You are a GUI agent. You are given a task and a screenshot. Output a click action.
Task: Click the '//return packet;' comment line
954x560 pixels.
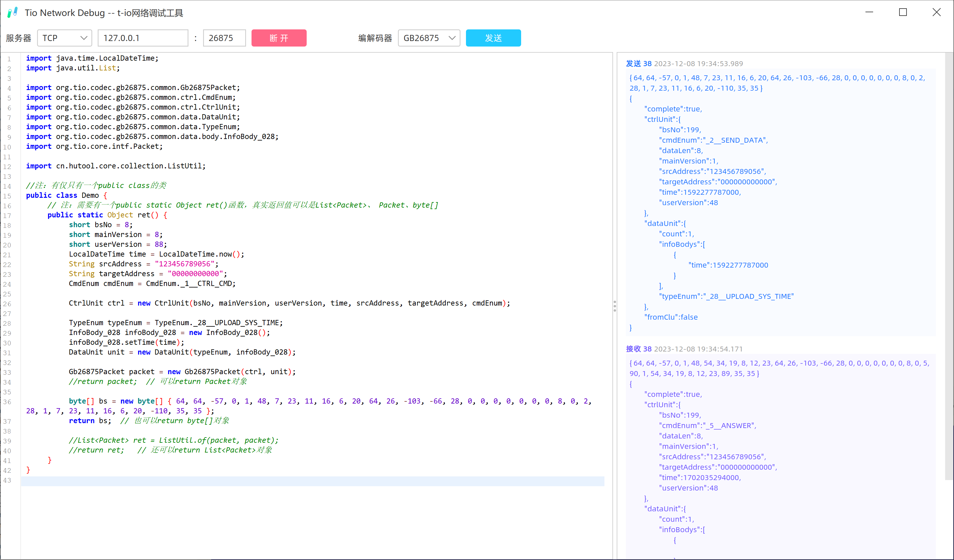point(158,381)
